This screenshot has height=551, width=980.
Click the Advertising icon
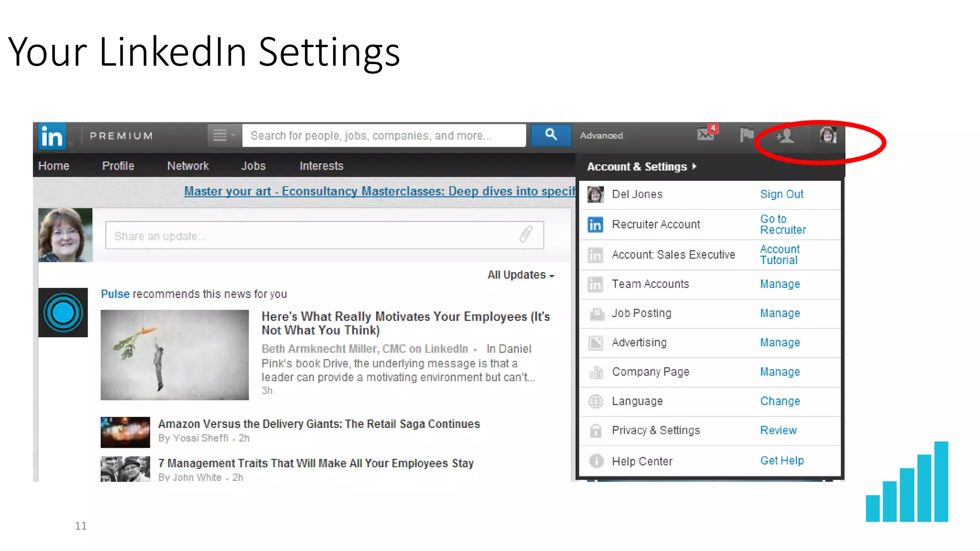click(x=596, y=343)
